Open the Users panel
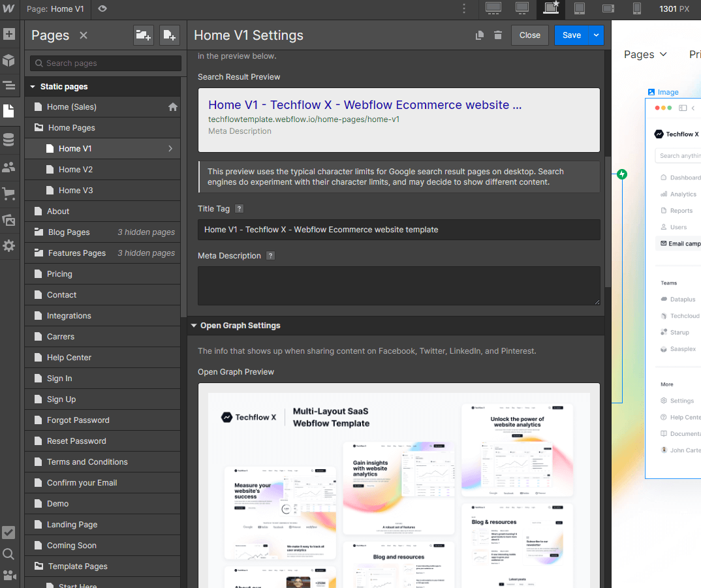 coord(10,166)
